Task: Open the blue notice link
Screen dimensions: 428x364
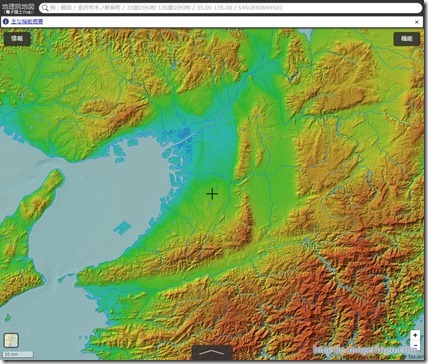Action: click(x=27, y=22)
